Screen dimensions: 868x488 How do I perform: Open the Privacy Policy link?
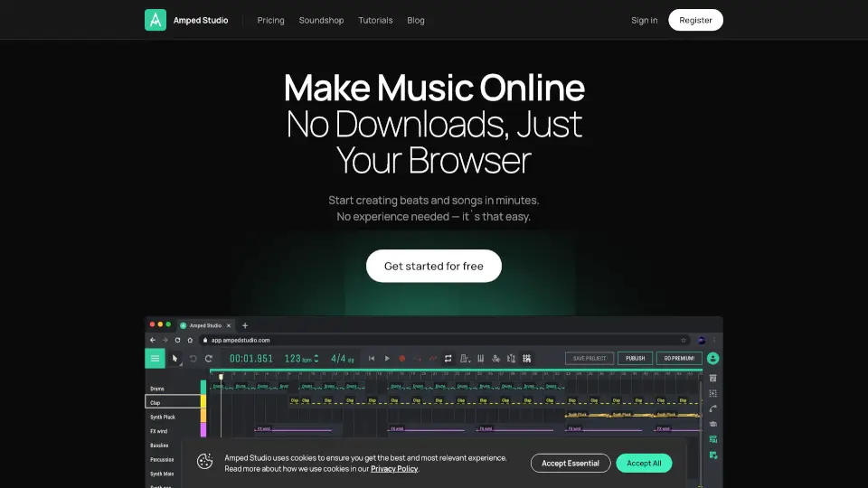(394, 469)
